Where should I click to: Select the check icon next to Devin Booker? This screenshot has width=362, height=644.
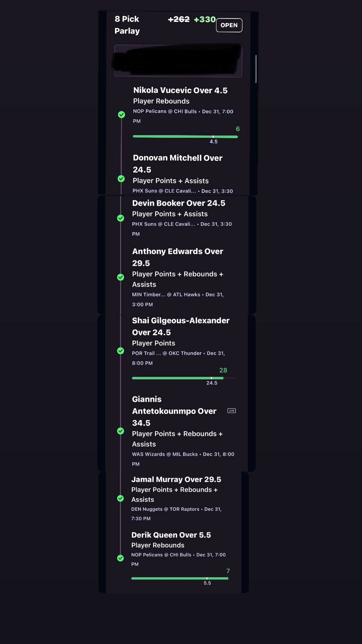121,218
